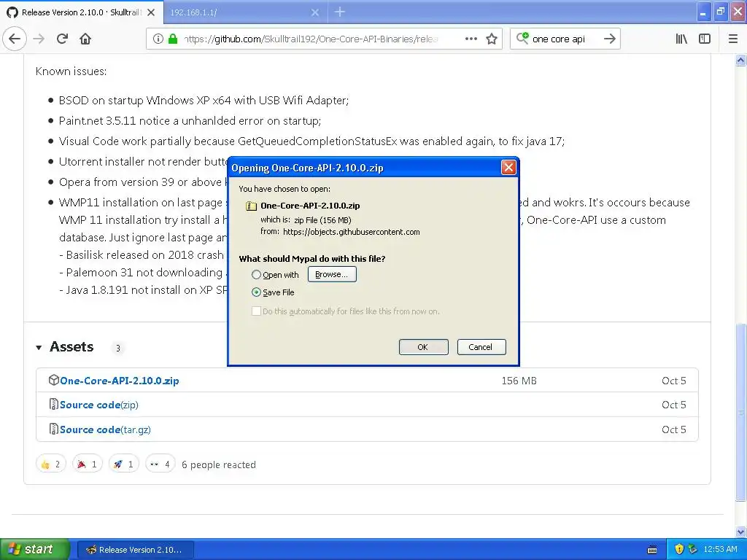This screenshot has width=747, height=560.
Task: Click the scrollbar down arrow
Action: tap(740, 532)
